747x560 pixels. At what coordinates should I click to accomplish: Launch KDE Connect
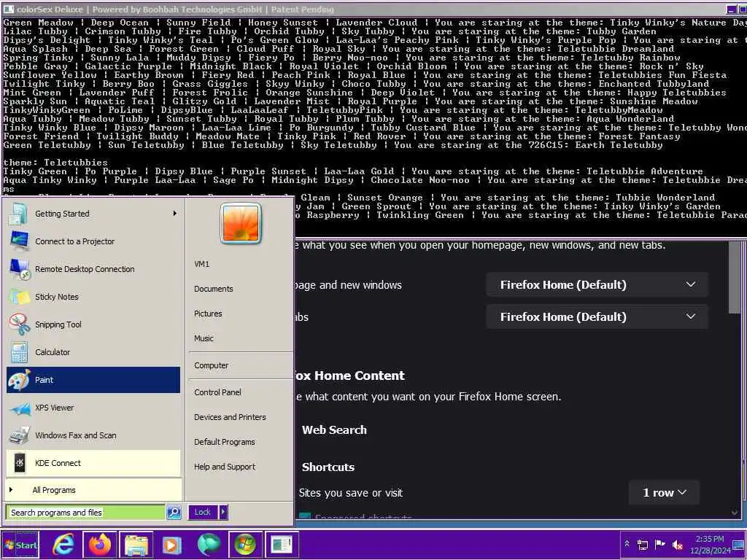(x=93, y=463)
